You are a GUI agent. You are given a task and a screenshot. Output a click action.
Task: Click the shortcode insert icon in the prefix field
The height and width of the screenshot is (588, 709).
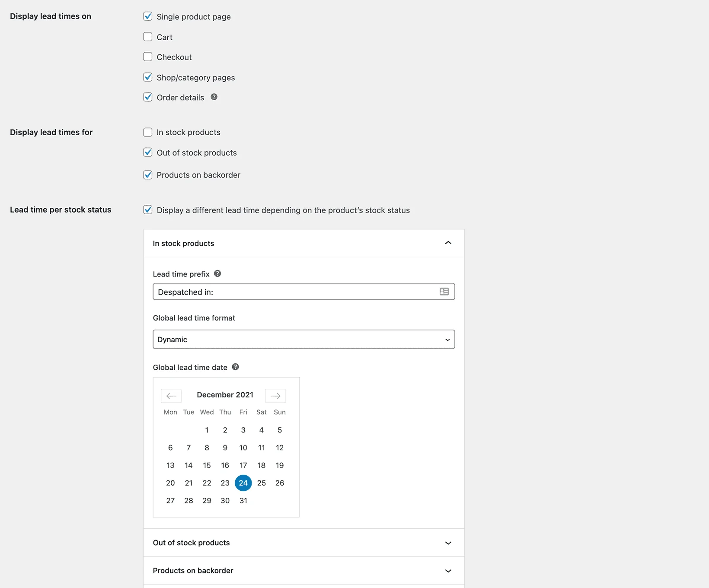click(444, 292)
